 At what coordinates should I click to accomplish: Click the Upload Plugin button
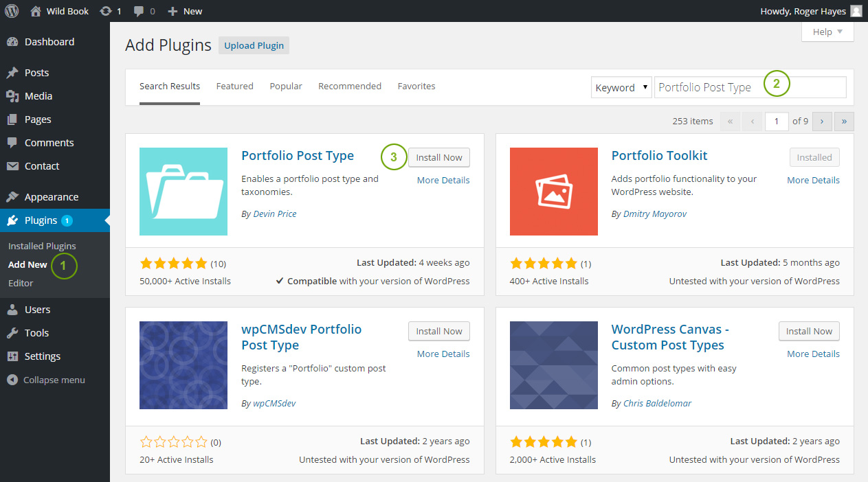pos(254,45)
